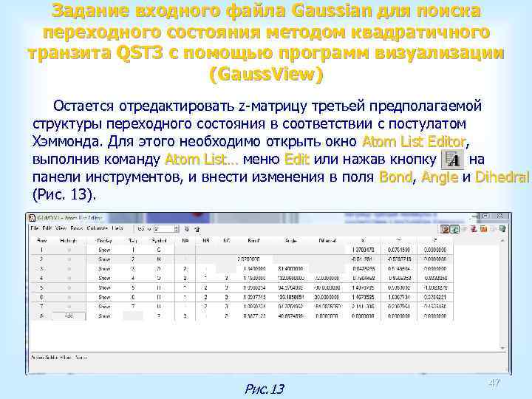
Task: Select the Angle cell 81.4000000 in row 3
Action: click(291, 269)
